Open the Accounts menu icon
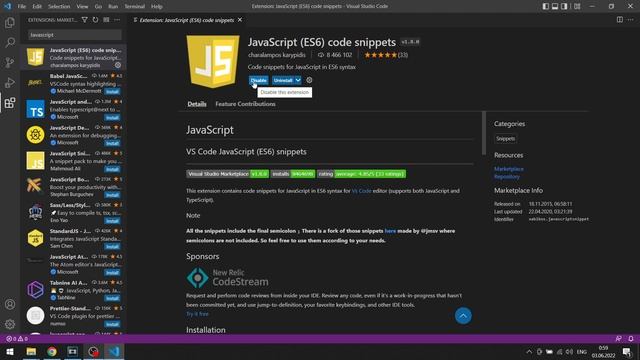This screenshot has width=640, height=360. [x=10, y=304]
